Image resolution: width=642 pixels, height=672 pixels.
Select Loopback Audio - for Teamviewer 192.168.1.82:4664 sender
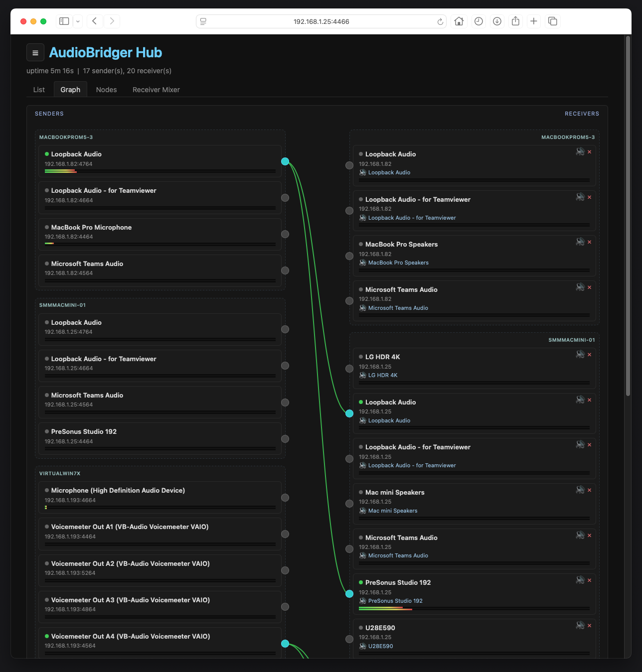(160, 198)
